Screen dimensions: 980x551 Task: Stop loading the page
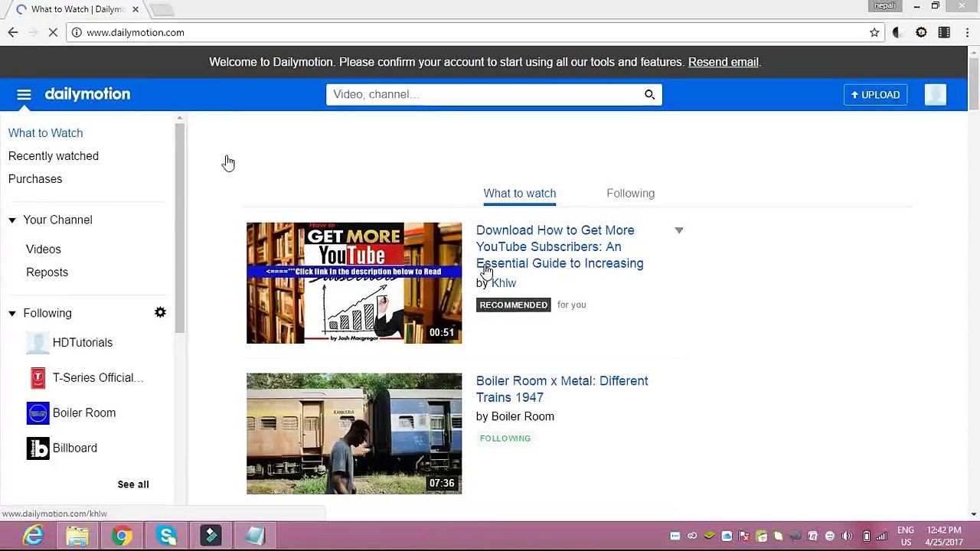[52, 32]
